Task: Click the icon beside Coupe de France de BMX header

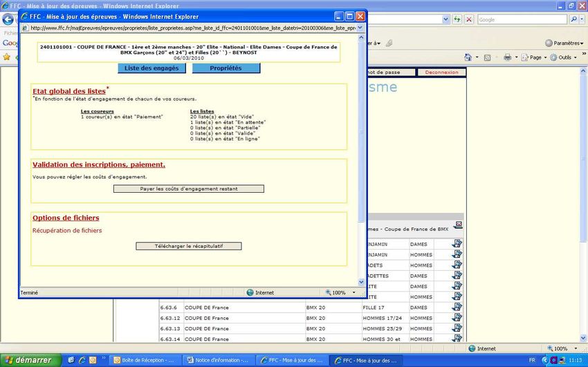Action: (458, 225)
